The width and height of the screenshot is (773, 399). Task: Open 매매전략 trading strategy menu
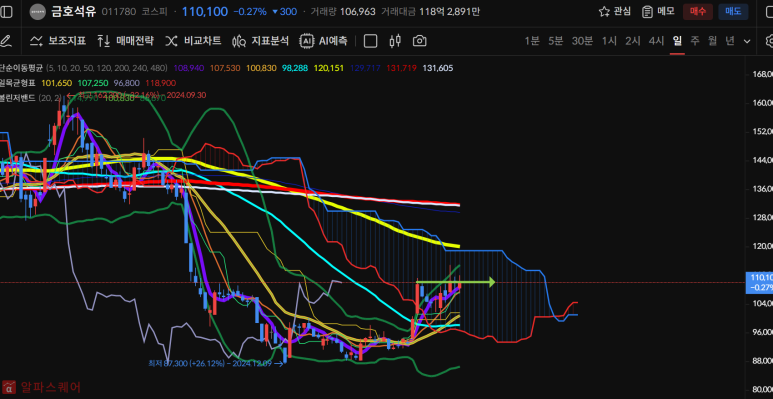pos(125,41)
